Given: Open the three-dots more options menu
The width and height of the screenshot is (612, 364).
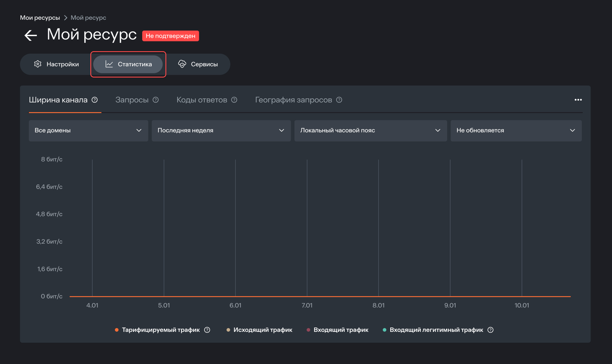Looking at the screenshot, I should [x=578, y=100].
